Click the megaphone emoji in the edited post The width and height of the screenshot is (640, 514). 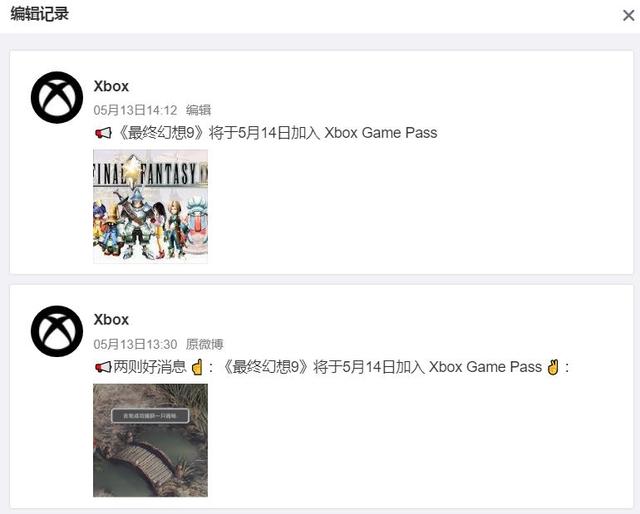(x=103, y=133)
